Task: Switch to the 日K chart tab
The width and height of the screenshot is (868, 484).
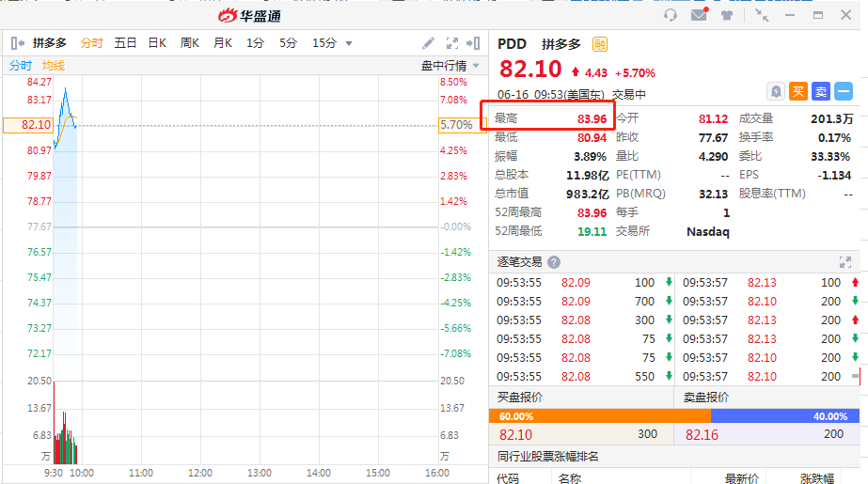Action: 157,43
